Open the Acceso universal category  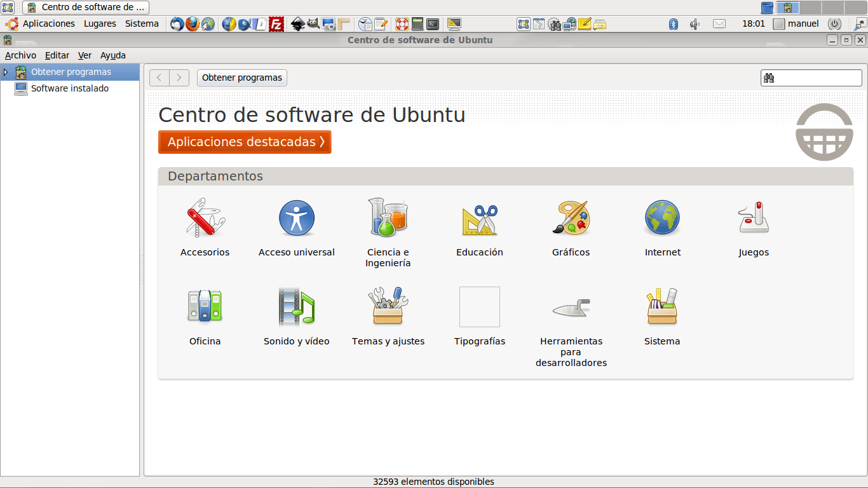pos(296,218)
